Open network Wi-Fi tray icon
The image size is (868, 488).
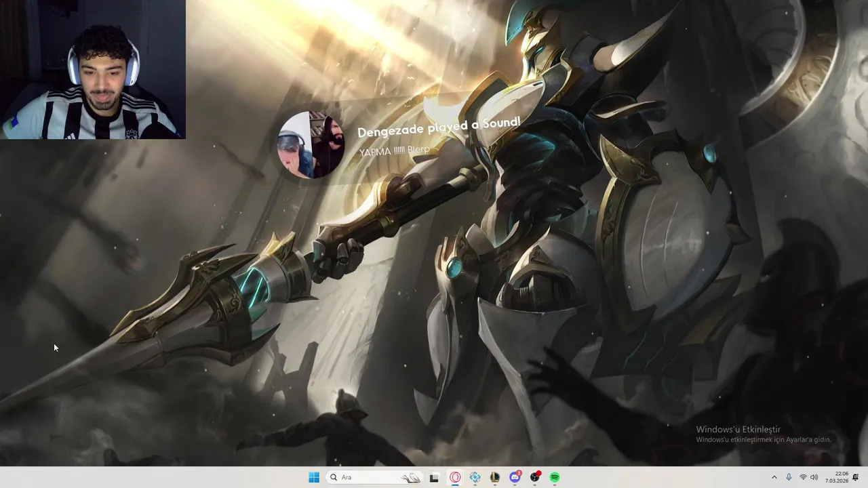point(803,477)
